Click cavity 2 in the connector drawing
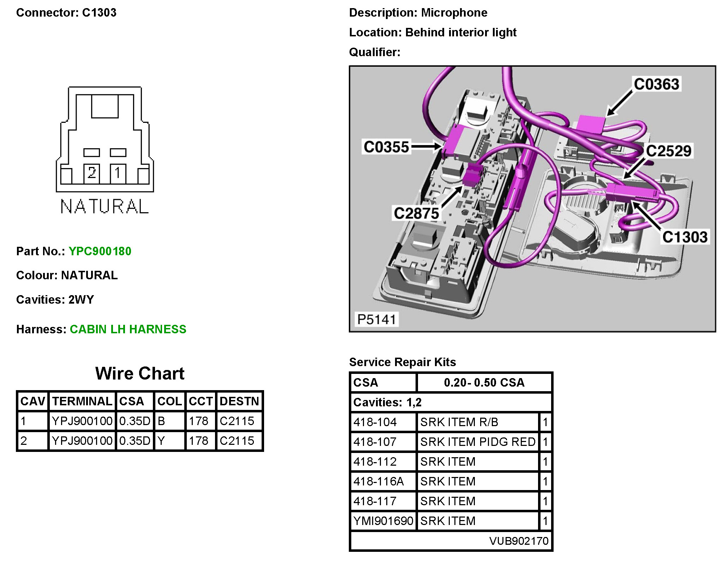Viewport: 728px width, 567px height. 92,173
